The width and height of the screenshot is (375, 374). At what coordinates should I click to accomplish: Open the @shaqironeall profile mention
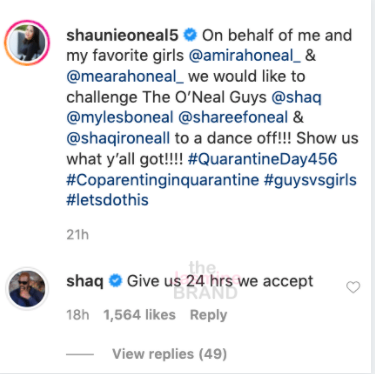(118, 138)
